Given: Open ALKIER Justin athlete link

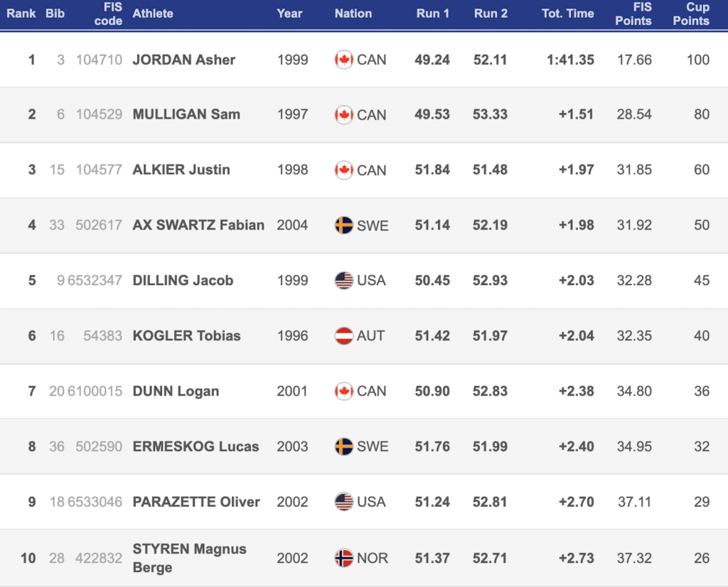Looking at the screenshot, I should pyautogui.click(x=181, y=170).
